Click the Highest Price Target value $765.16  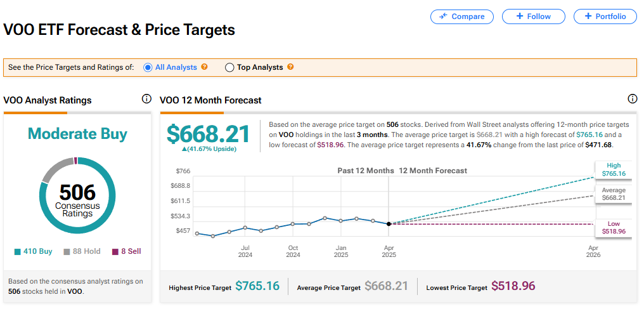257,286
